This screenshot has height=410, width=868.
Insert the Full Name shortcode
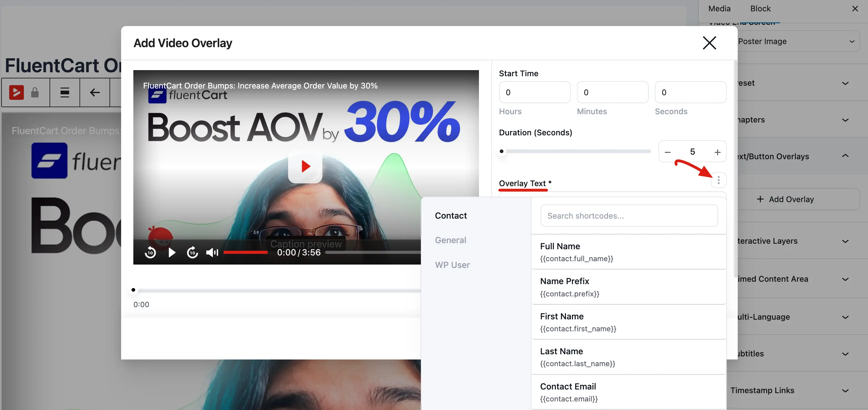pyautogui.click(x=629, y=252)
